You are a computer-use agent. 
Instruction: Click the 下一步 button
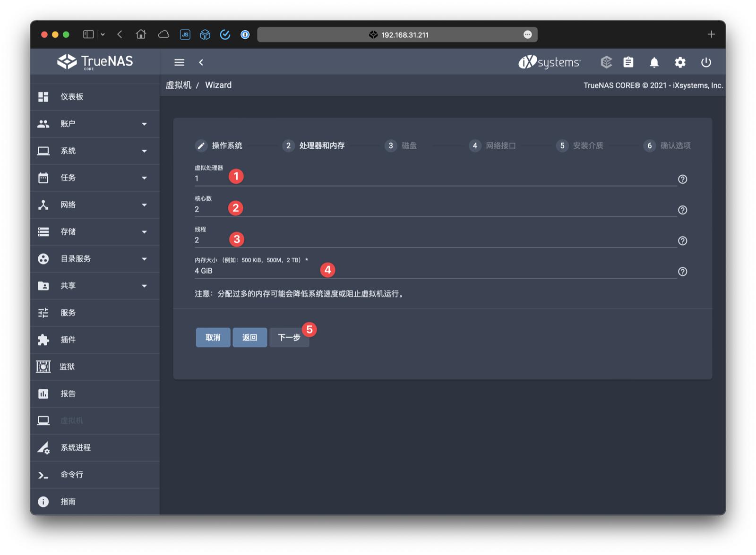click(289, 337)
